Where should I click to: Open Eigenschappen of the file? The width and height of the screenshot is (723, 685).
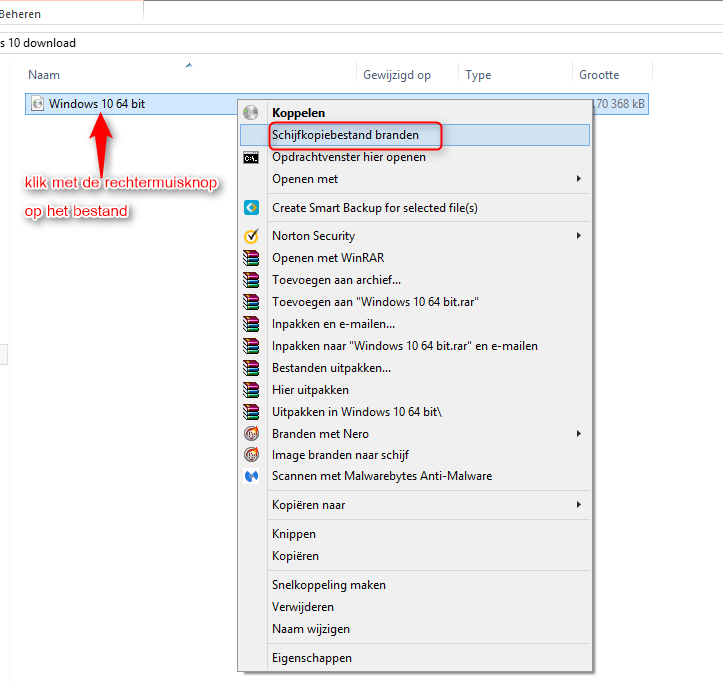pos(415,658)
